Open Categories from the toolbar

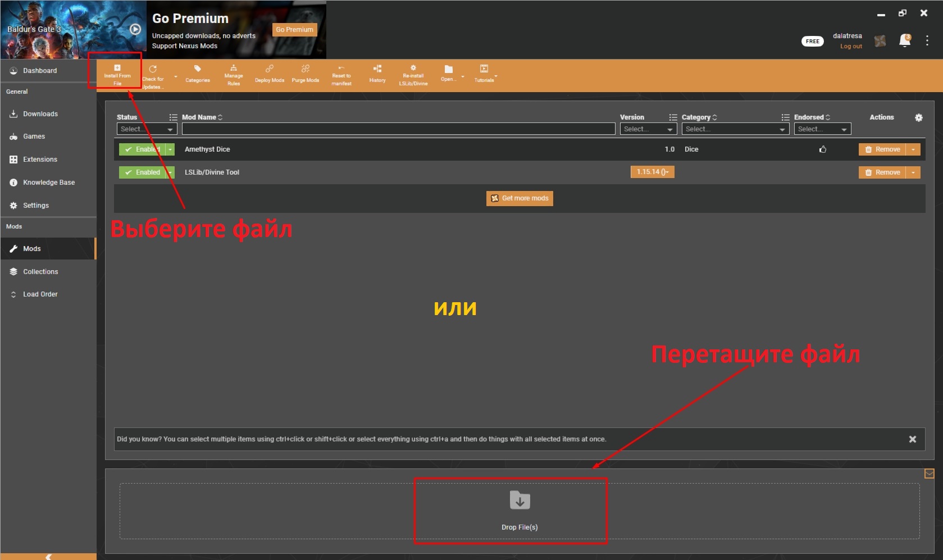198,75
